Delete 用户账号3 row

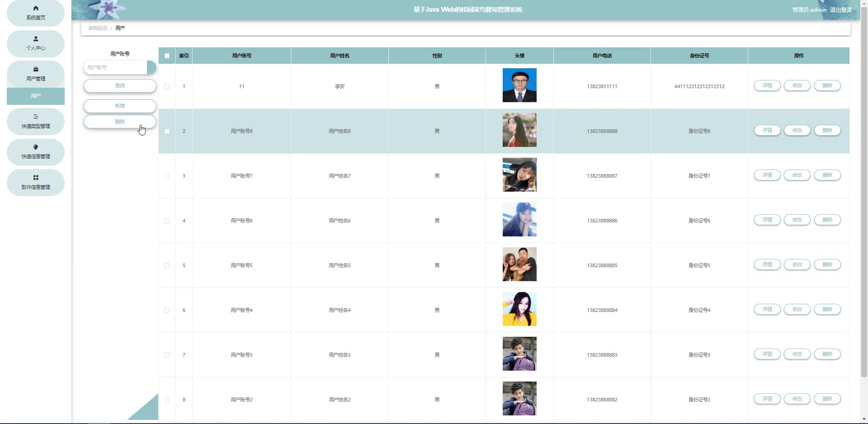tap(827, 354)
